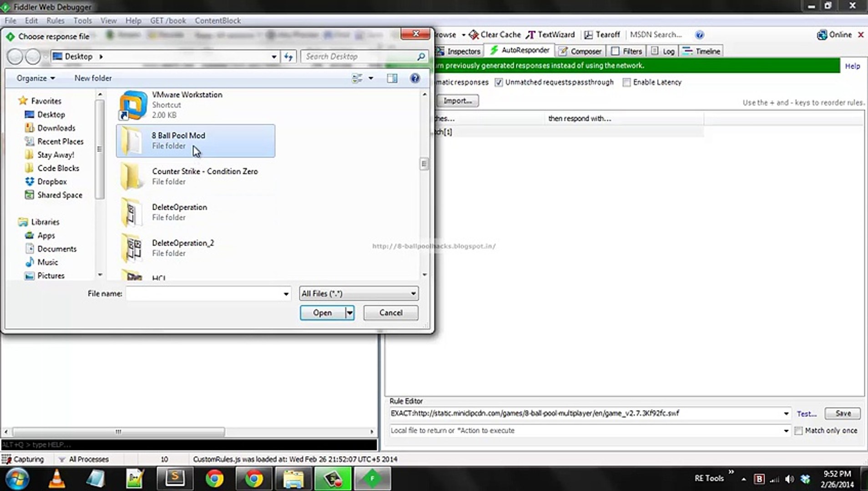Screen dimensions: 868x491
Task: Click the Import... button in AutoResponder
Action: pos(458,100)
